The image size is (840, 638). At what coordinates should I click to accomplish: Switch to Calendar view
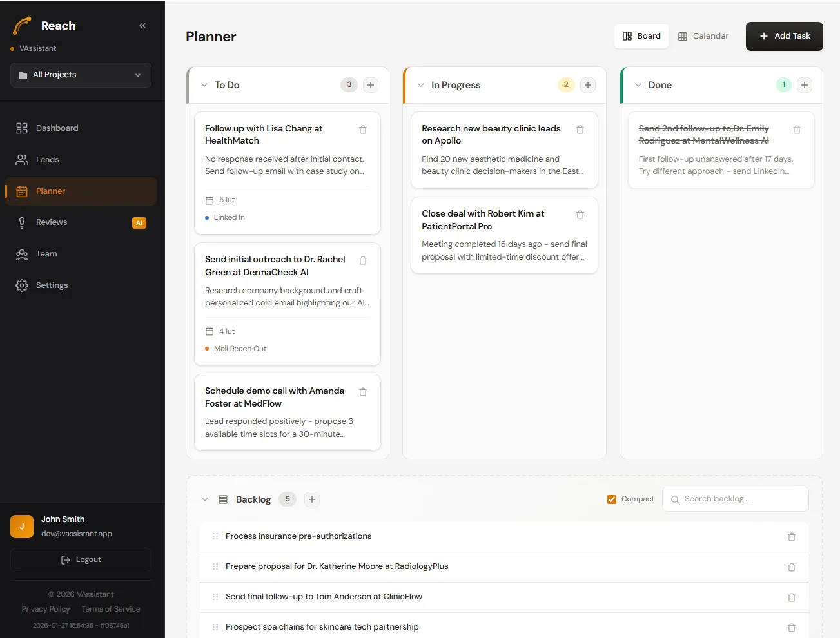(x=703, y=36)
